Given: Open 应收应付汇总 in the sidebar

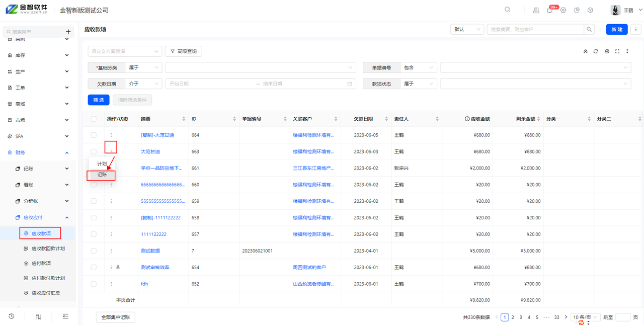Looking at the screenshot, I should pos(45,293).
